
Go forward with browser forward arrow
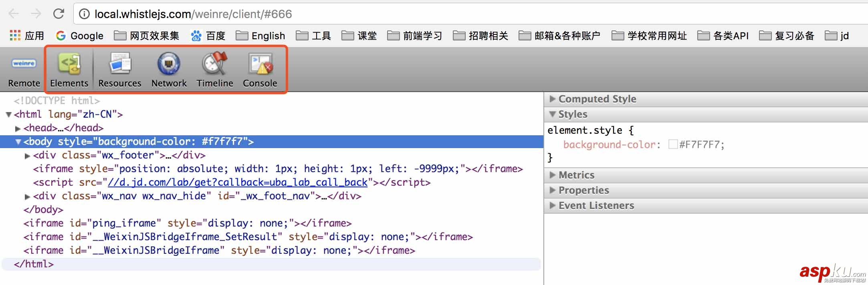pyautogui.click(x=36, y=14)
